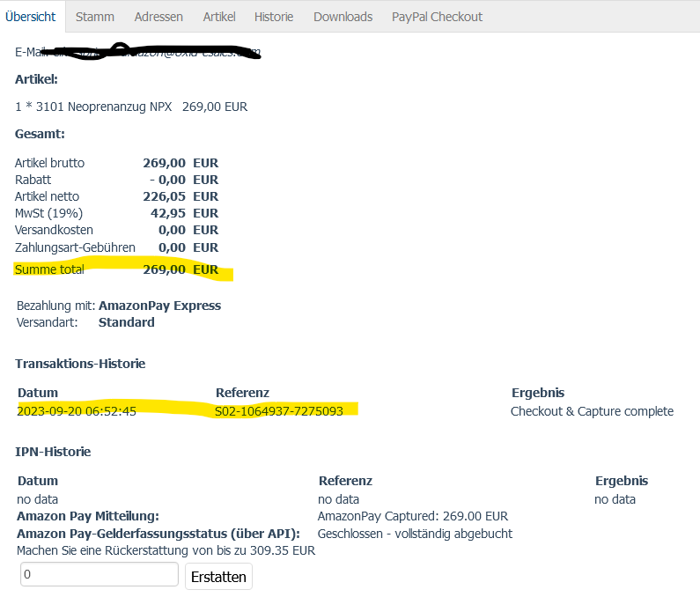Go to the Adressen tab

point(158,17)
